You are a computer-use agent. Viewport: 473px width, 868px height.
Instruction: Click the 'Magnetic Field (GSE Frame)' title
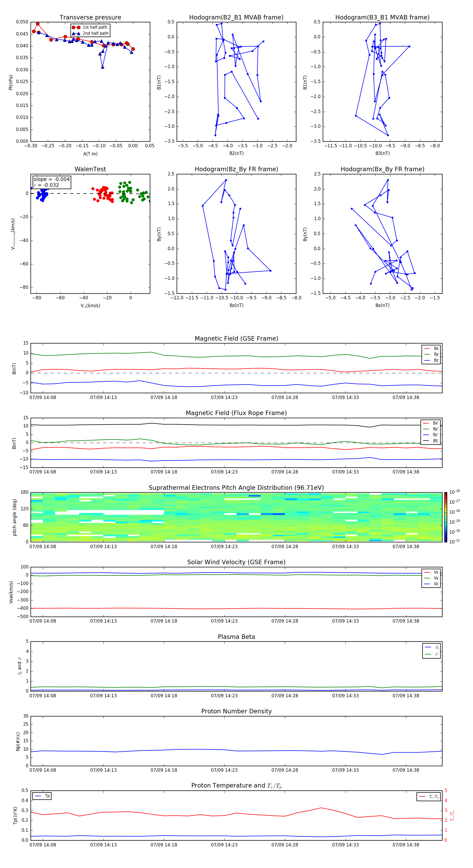[x=236, y=339]
